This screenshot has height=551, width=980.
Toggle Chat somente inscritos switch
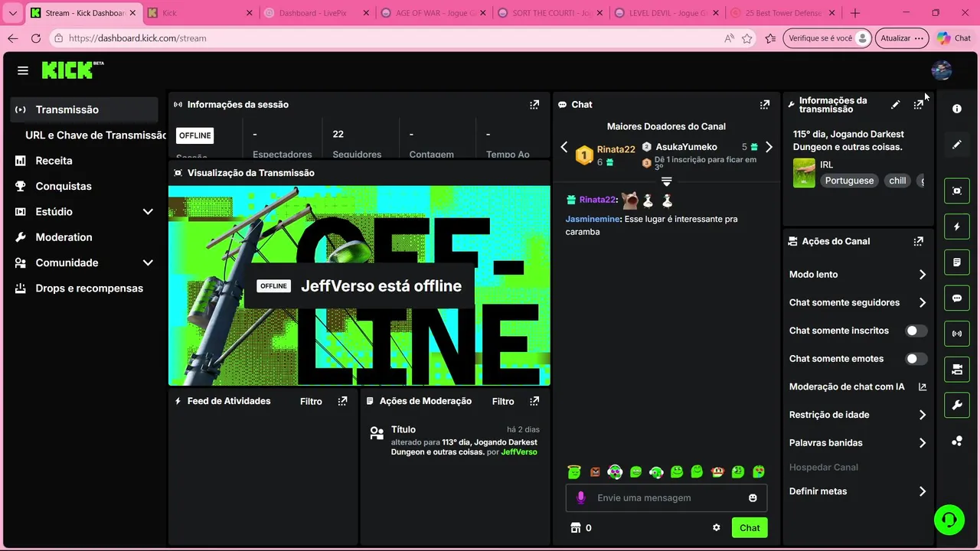pyautogui.click(x=916, y=331)
